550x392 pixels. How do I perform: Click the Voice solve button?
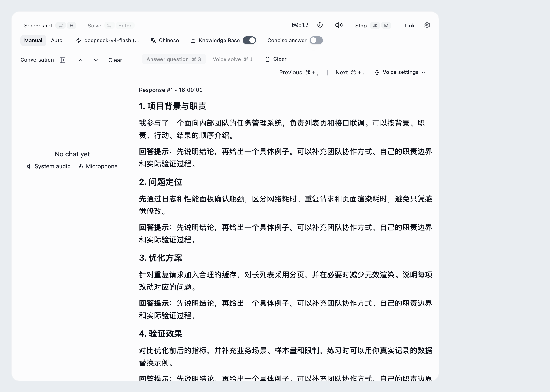pyautogui.click(x=232, y=59)
